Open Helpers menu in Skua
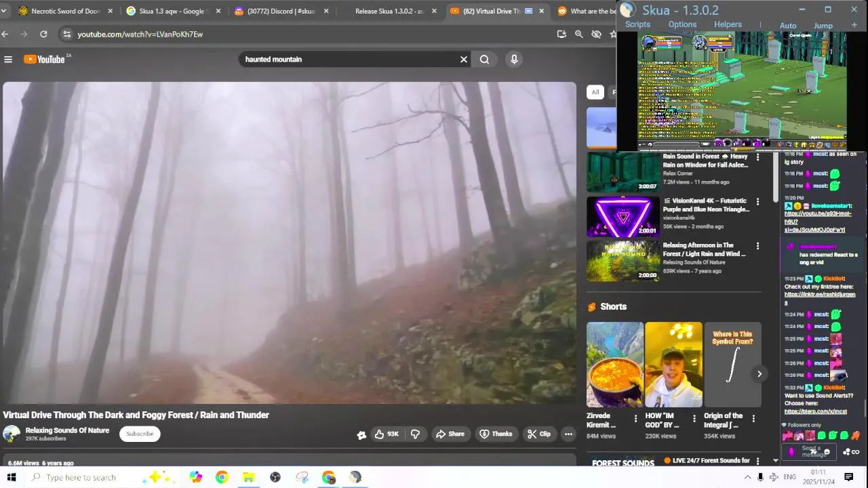 728,24
